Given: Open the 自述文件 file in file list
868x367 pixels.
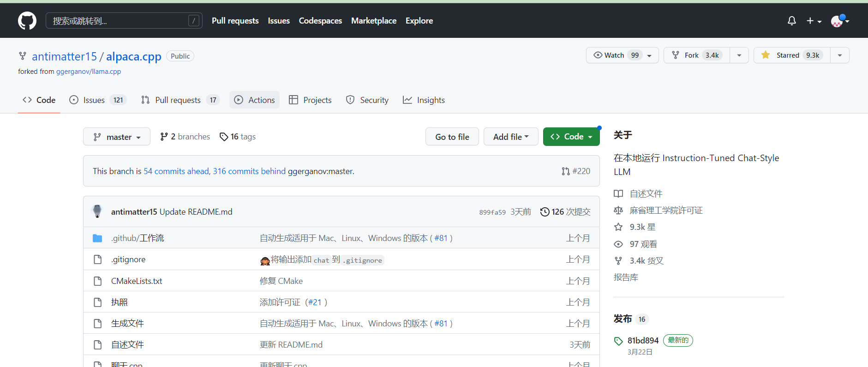Looking at the screenshot, I should pos(127,345).
